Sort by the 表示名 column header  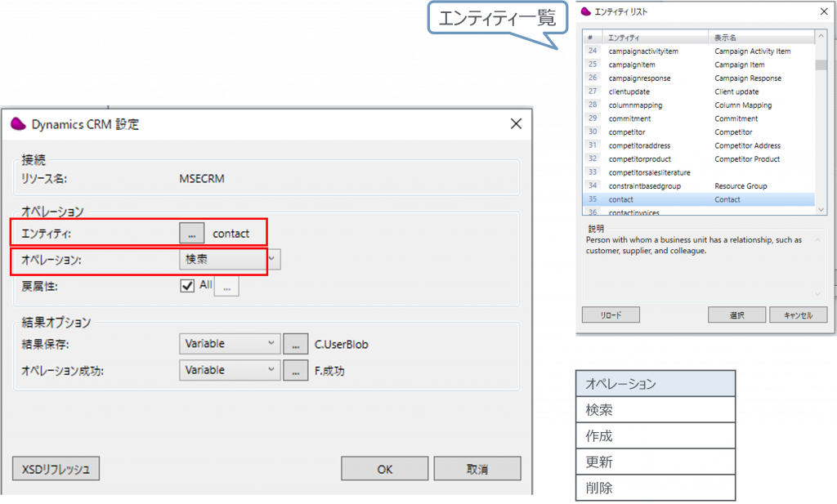(760, 38)
